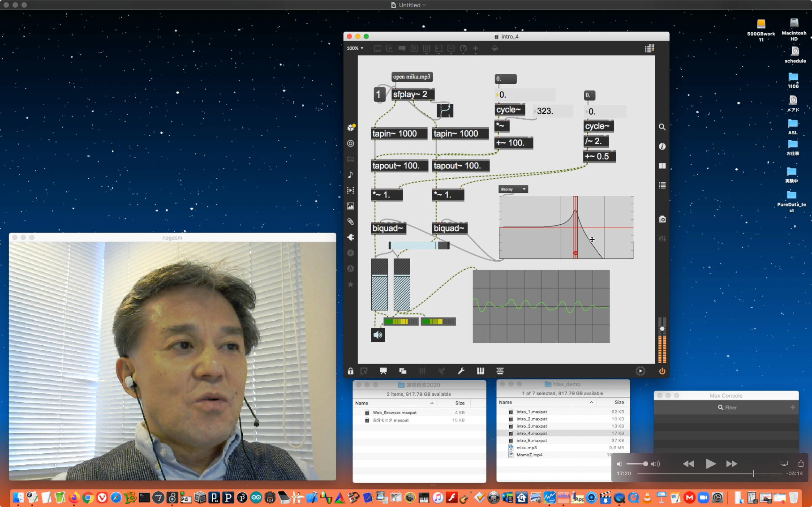Viewport: 812px width, 507px height.
Task: Enter presentation mode via the screen icon
Action: pos(383,371)
